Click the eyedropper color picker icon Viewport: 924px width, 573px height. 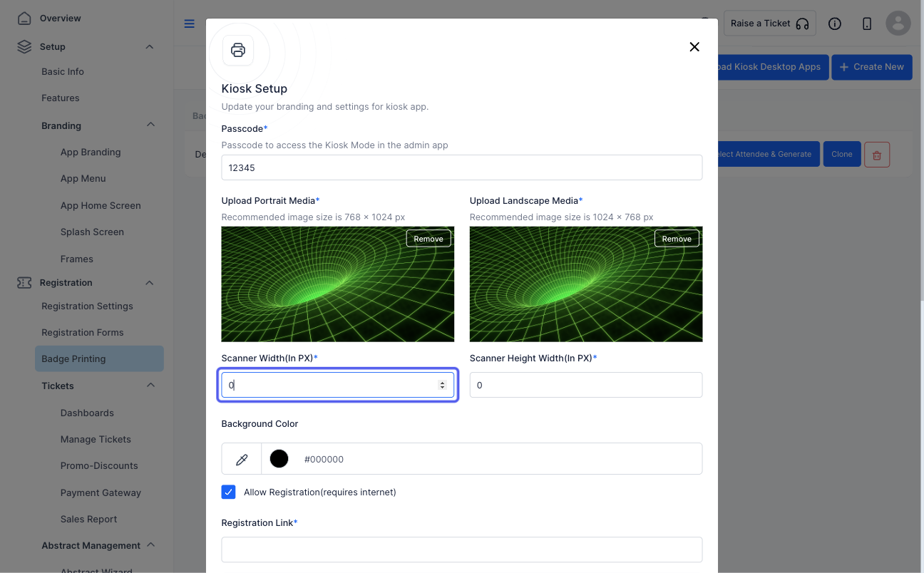tap(242, 459)
